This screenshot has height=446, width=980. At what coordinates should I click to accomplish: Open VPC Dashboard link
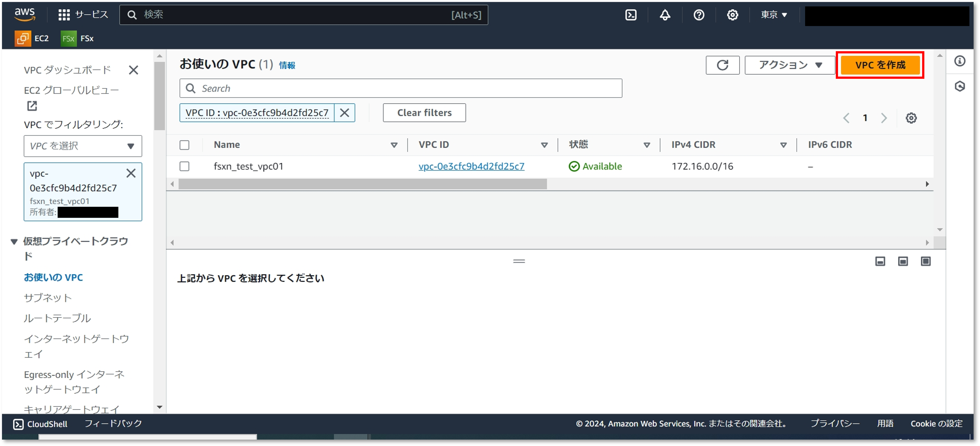point(67,70)
